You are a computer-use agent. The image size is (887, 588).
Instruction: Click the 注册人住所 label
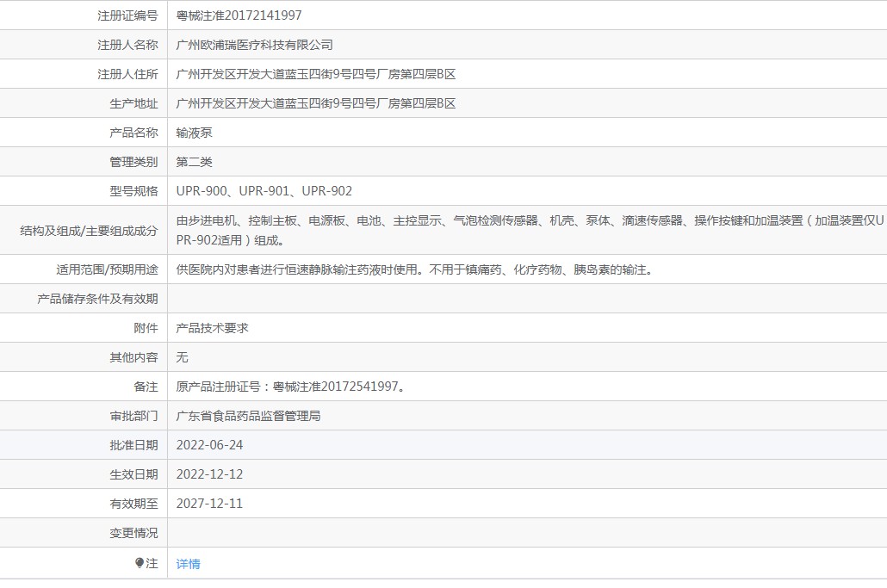[127, 74]
